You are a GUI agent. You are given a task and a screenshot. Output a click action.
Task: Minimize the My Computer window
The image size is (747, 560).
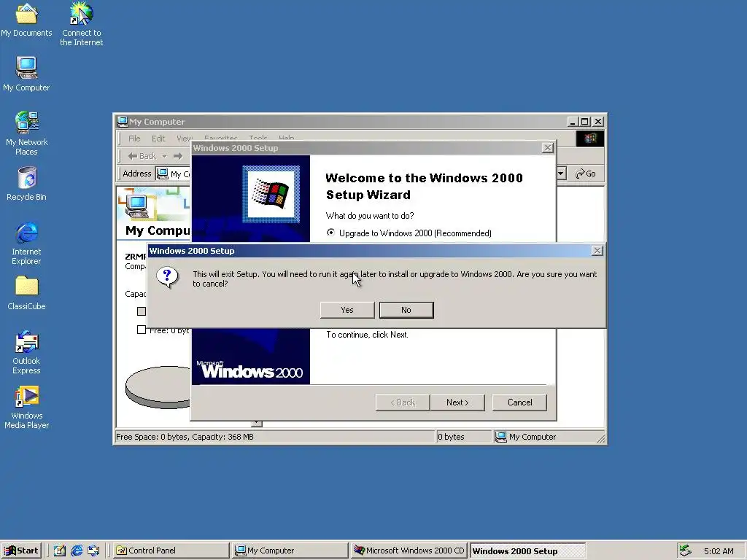pos(573,122)
